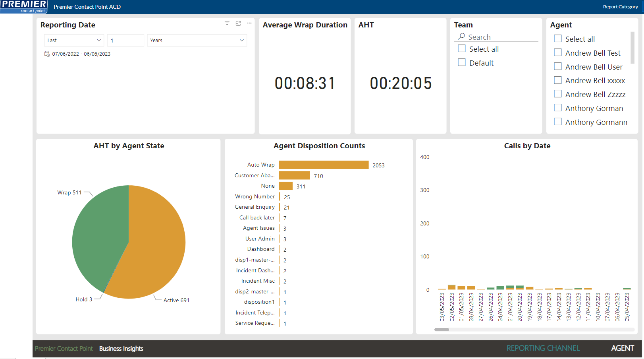The height and width of the screenshot is (359, 644).
Task: Click the search magnifier icon in Team
Action: tap(461, 37)
